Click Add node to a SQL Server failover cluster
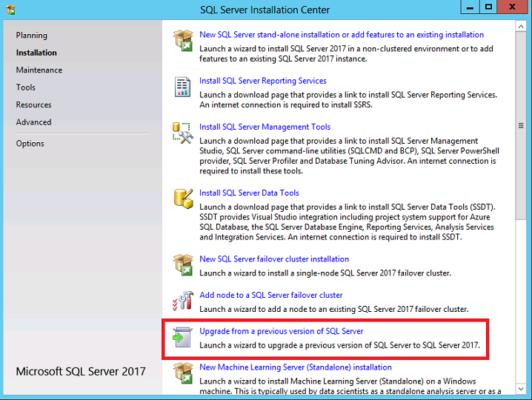Viewport: 532px width, 400px height. pos(270,295)
